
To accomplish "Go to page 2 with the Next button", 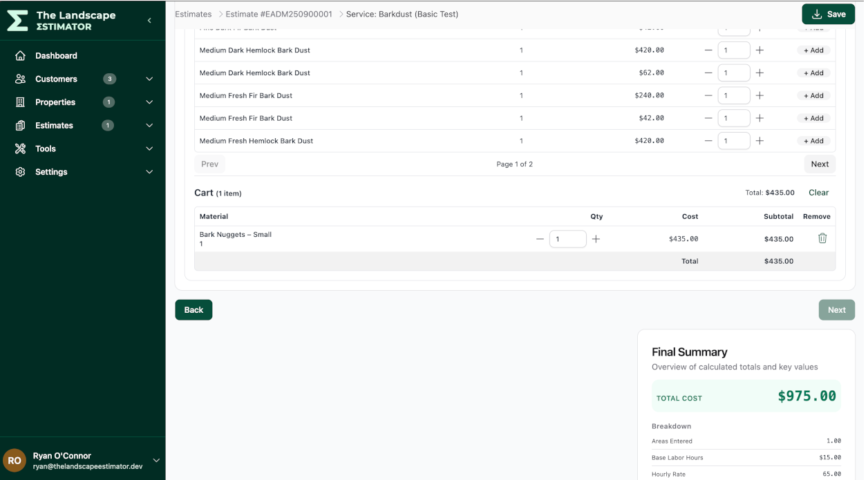I will (x=820, y=164).
